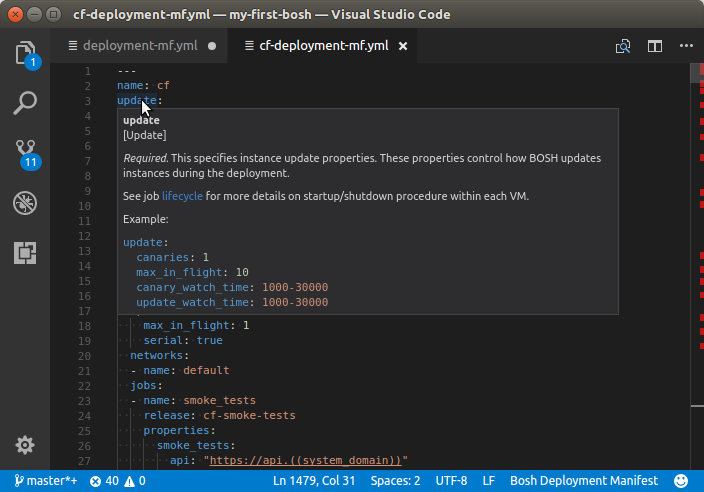The height and width of the screenshot is (492, 704).
Task: Click the unsaved dot on deployment-mf.yml tab
Action: [212, 46]
